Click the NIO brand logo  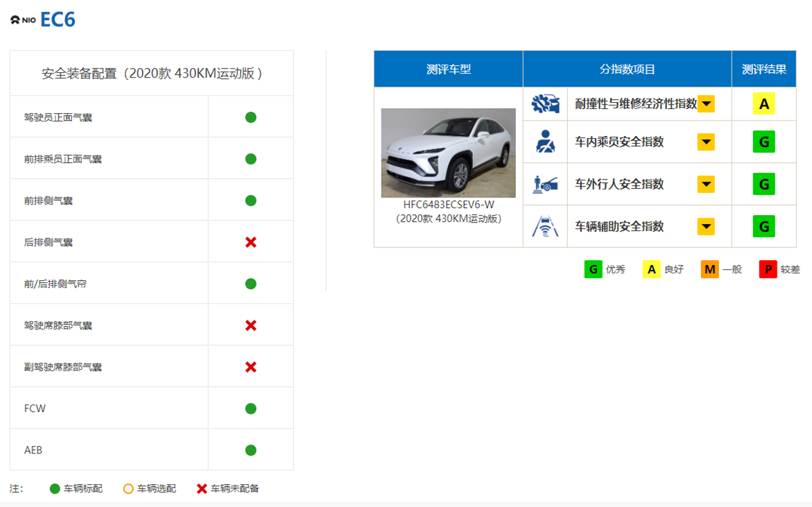click(x=24, y=20)
